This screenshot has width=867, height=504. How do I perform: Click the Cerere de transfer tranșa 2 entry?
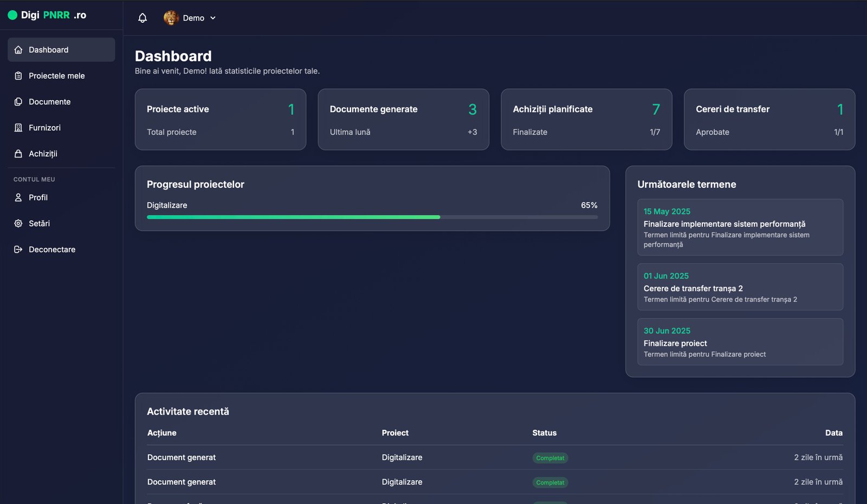pyautogui.click(x=740, y=287)
